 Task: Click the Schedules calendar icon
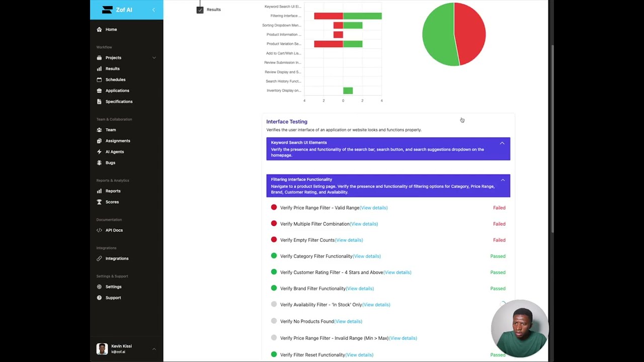[x=99, y=80]
